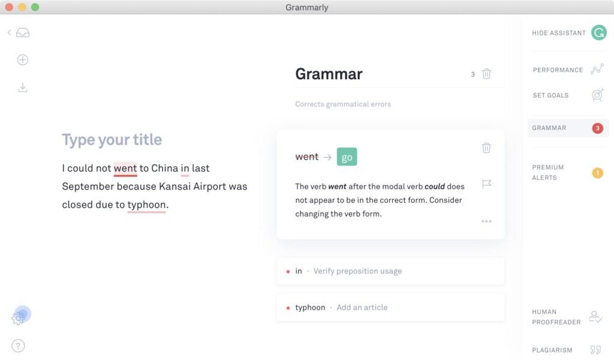Click the Plagiarism quotation marks icon
Viewport: 614px width, 364px height.
(x=595, y=350)
